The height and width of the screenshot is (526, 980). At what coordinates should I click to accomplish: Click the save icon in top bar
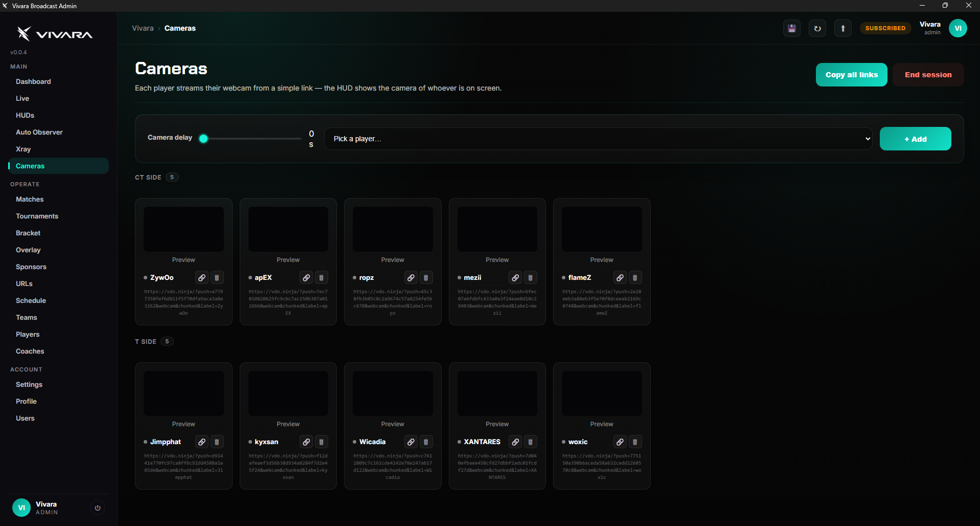(x=792, y=28)
